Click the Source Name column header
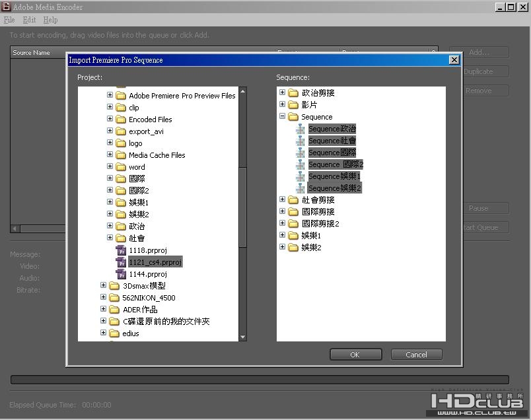531x420 pixels. 32,53
